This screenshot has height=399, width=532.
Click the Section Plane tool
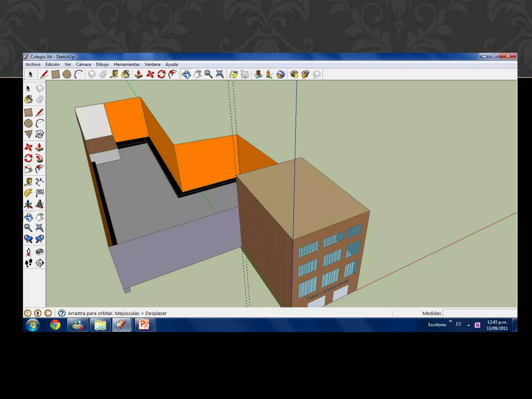(x=39, y=263)
